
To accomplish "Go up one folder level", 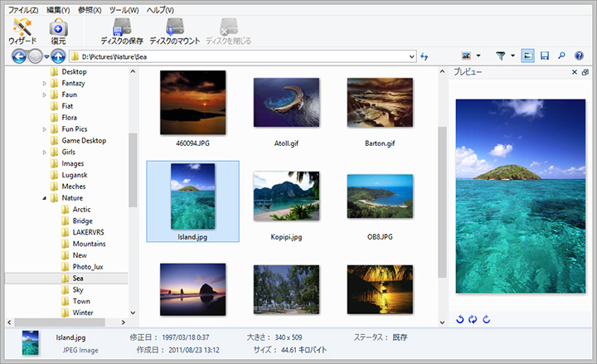I will click(x=58, y=56).
